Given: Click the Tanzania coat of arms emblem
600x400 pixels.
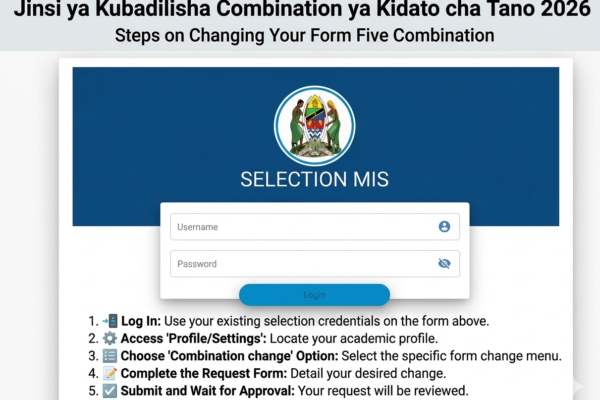Looking at the screenshot, I should pos(314,126).
